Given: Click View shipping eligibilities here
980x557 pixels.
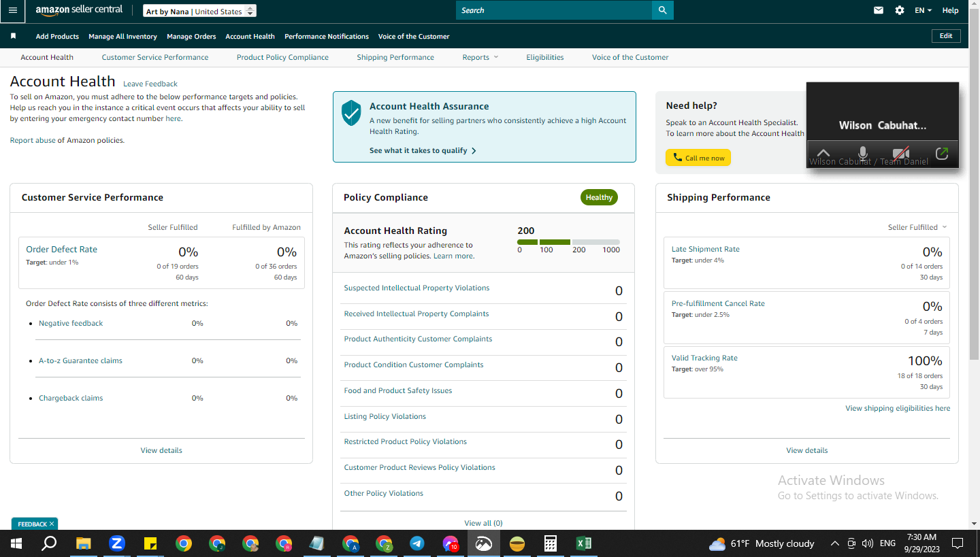Looking at the screenshot, I should (x=898, y=408).
